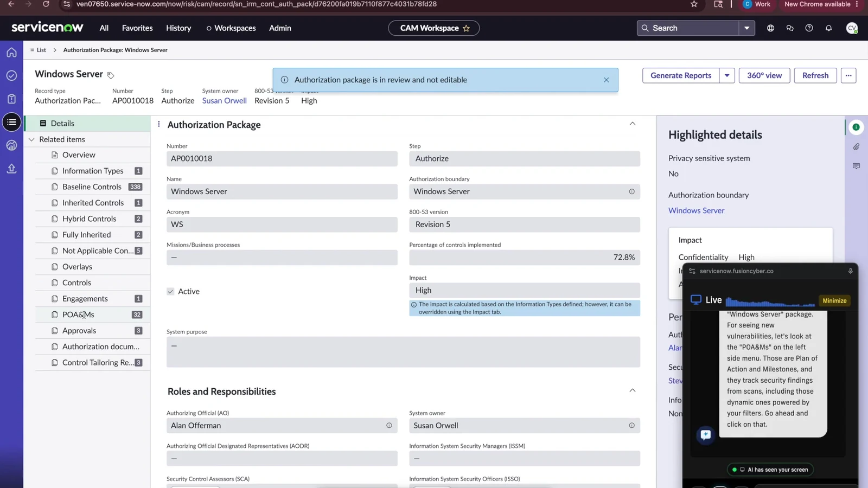Open section options kebab beside Authorization Package

pyautogui.click(x=159, y=124)
